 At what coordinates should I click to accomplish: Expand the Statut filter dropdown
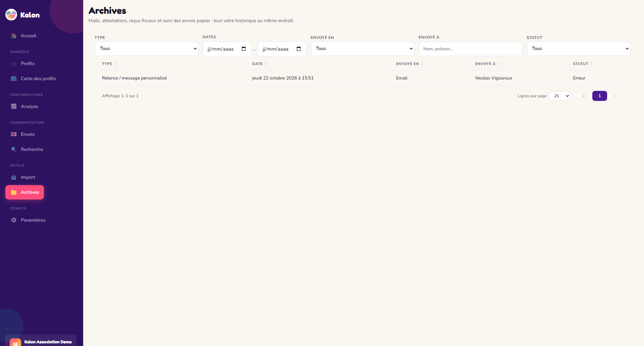[579, 49]
